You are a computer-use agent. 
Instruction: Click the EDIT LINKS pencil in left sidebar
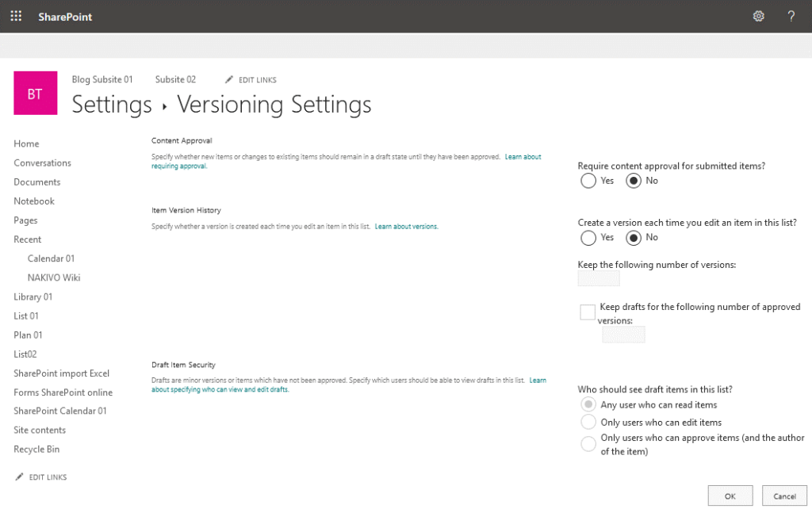(40, 476)
